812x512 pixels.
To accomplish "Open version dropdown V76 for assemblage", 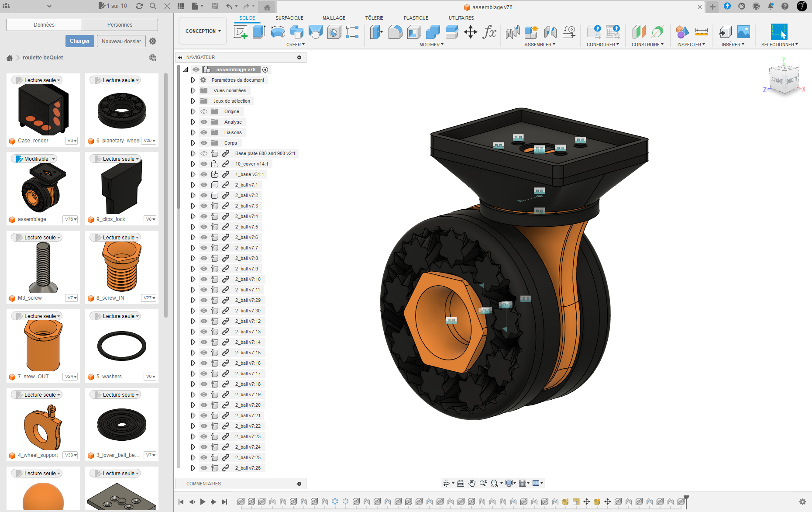I will coord(70,219).
